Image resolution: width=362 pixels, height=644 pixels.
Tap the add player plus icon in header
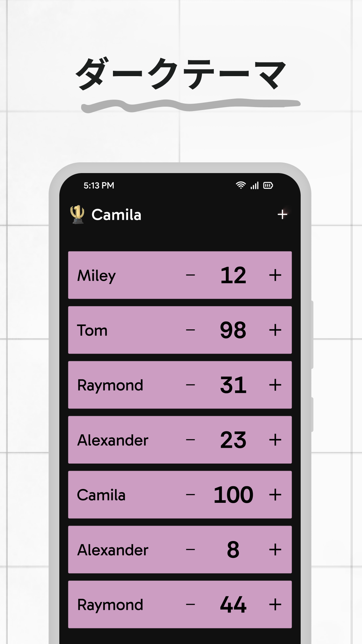pyautogui.click(x=282, y=214)
